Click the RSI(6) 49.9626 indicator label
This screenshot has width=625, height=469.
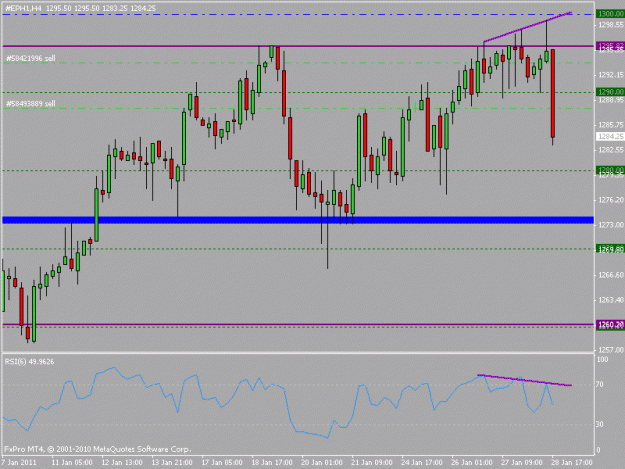point(29,362)
